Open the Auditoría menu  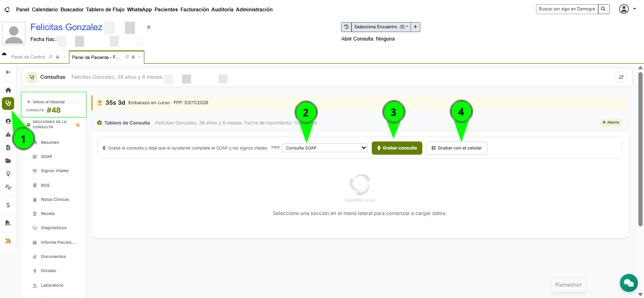[222, 9]
